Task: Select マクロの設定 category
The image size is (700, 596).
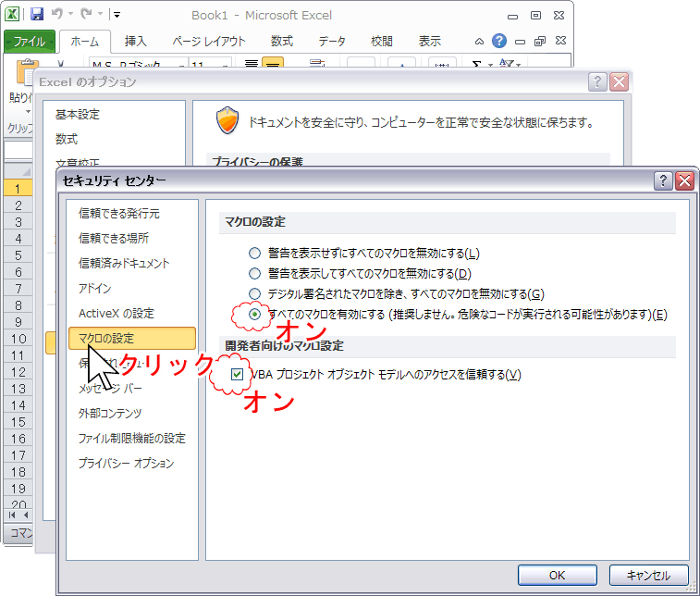Action: pyautogui.click(x=132, y=338)
